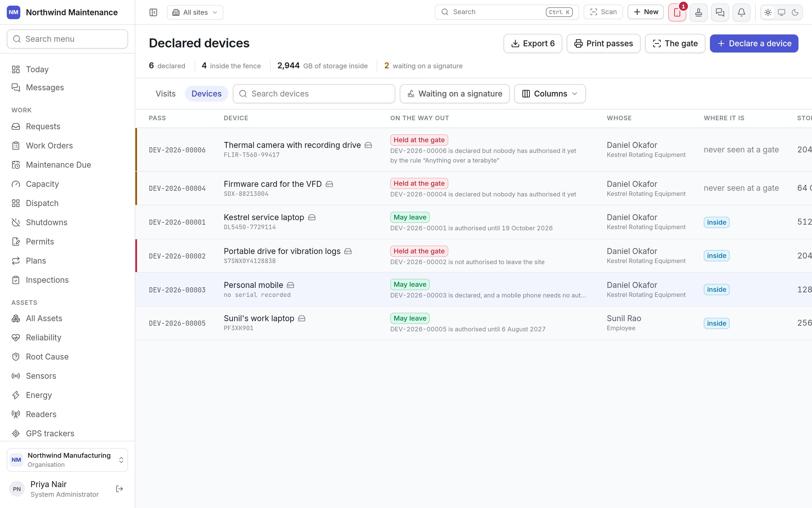Sort by the ON THE WAY OUT column header
This screenshot has width=812, height=508.
[420, 118]
